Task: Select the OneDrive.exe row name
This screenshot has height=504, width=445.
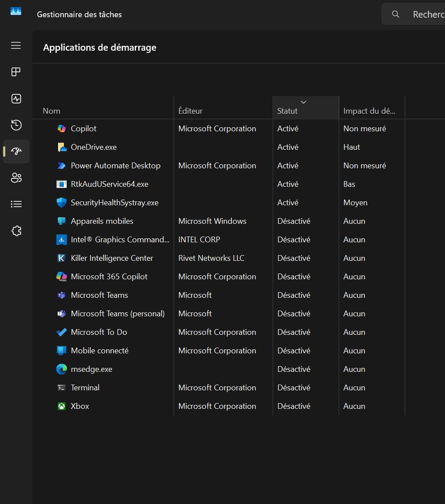Action: tap(94, 147)
